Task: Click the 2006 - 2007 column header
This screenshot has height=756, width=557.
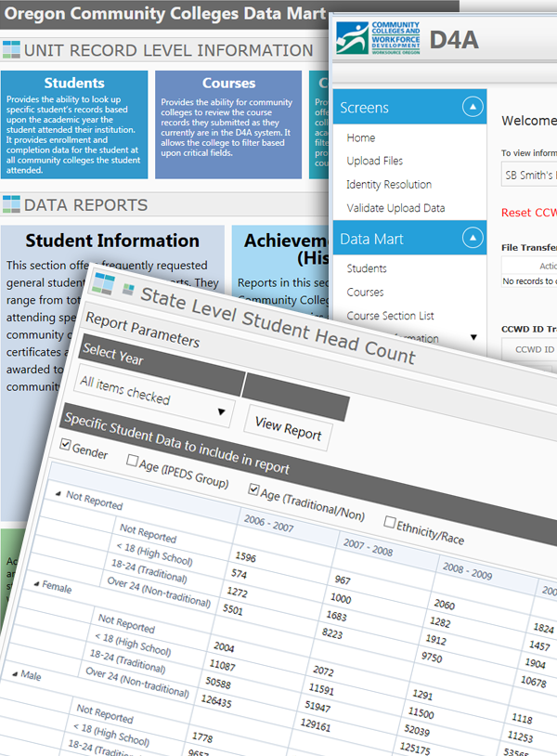Action: point(268,523)
